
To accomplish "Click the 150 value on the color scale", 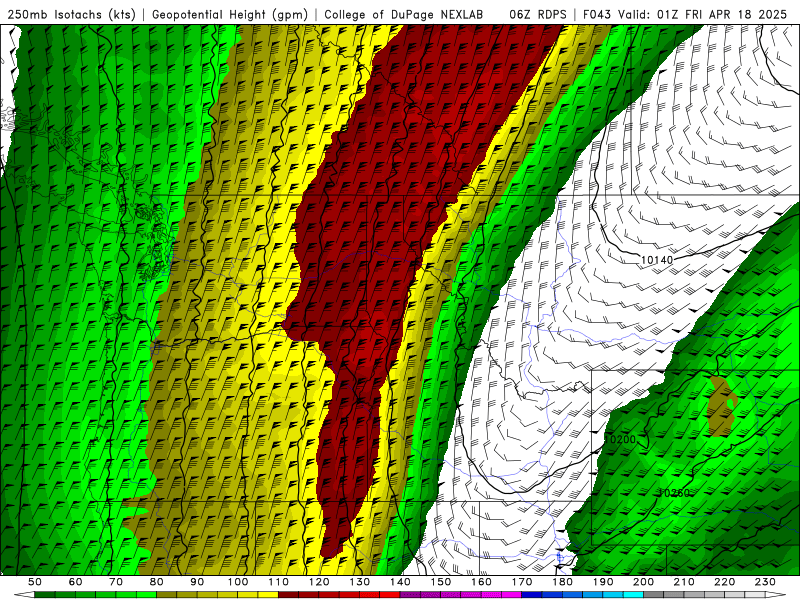I will [441, 582].
